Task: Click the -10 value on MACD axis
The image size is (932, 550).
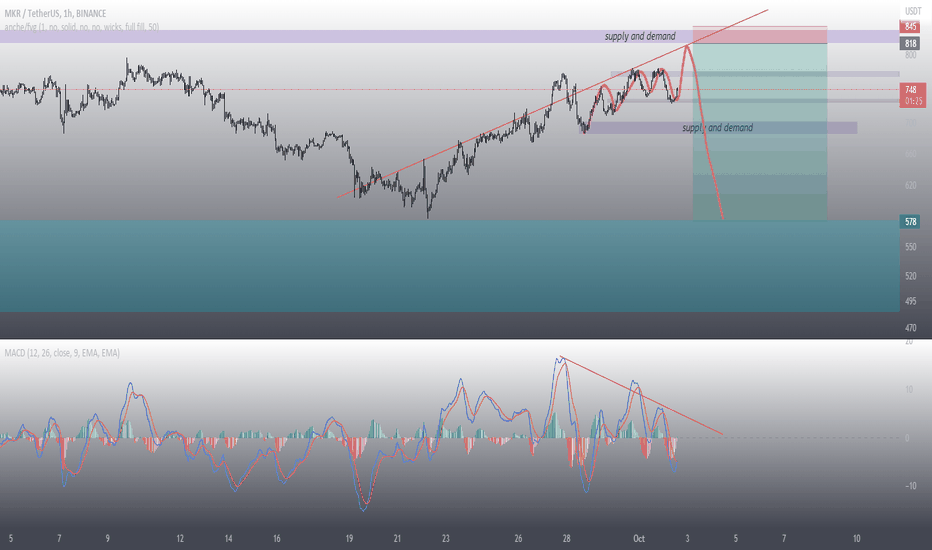Action: coord(910,486)
